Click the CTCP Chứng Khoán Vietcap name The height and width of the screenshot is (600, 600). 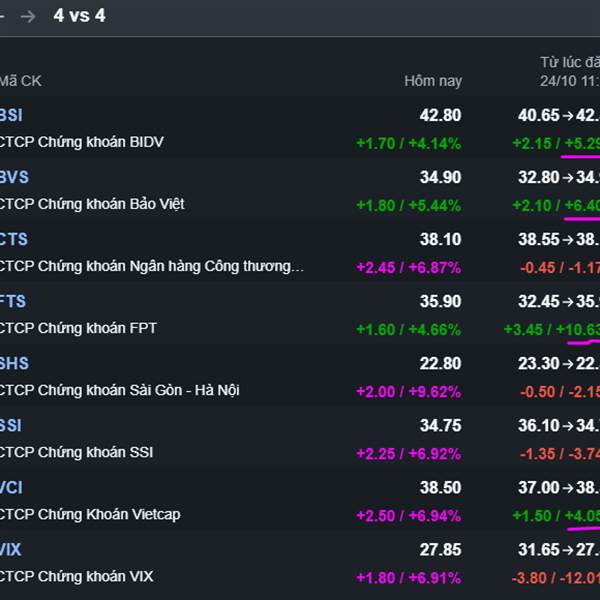coord(90,514)
